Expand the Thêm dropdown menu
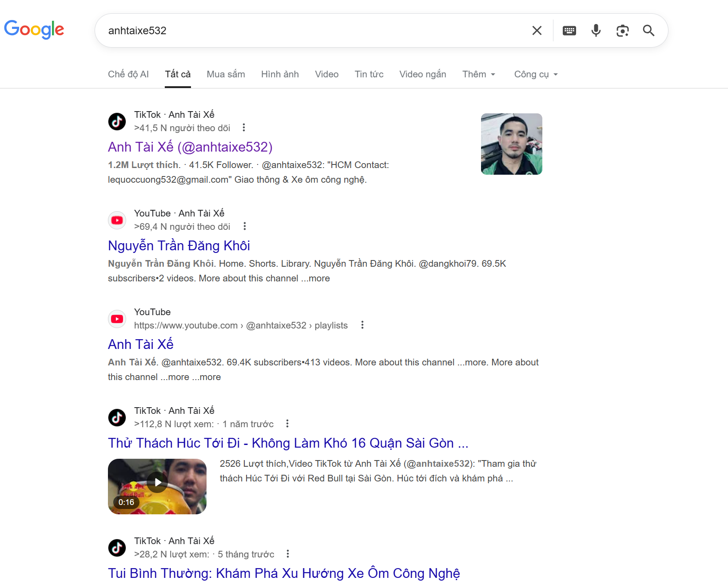 pyautogui.click(x=479, y=74)
